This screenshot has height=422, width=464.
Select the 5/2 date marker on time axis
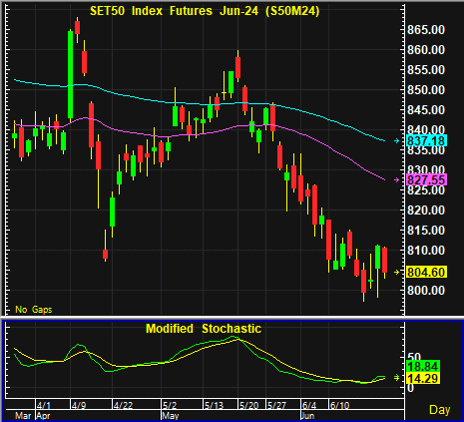pos(170,405)
